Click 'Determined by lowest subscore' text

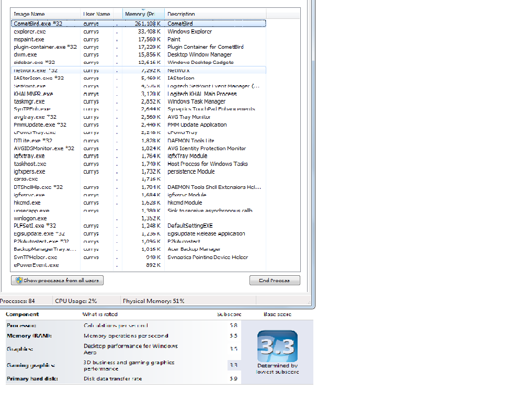(278, 368)
